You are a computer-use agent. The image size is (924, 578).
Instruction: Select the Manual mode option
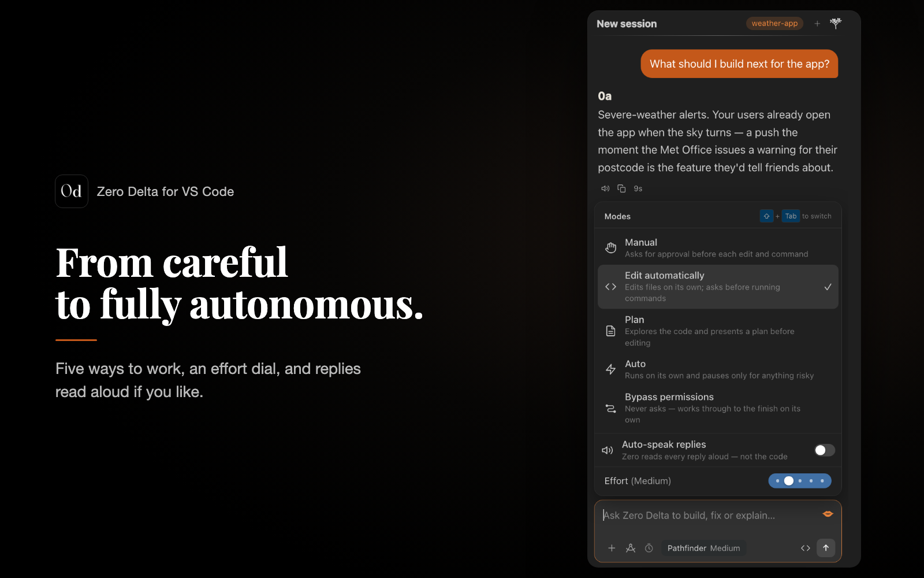pyautogui.click(x=718, y=248)
